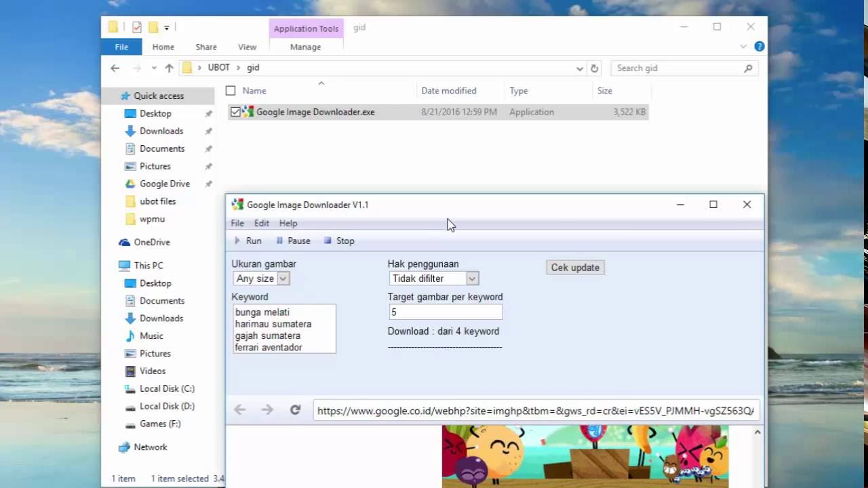Open the Explorer File tab
Image resolution: width=868 pixels, height=488 pixels.
point(121,47)
